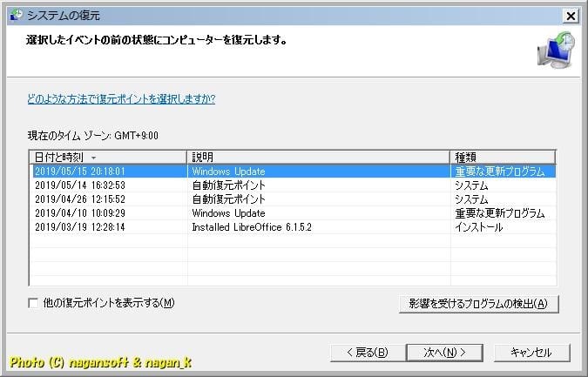
Task: Select the 2019/04/10 Windows Update restore point
Action: [228, 213]
